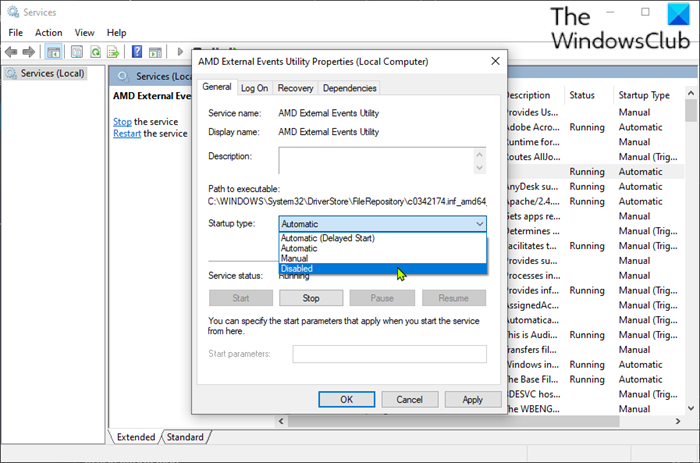Choose Disabled option in Startup type list
Image resolution: width=700 pixels, height=463 pixels.
tap(382, 268)
